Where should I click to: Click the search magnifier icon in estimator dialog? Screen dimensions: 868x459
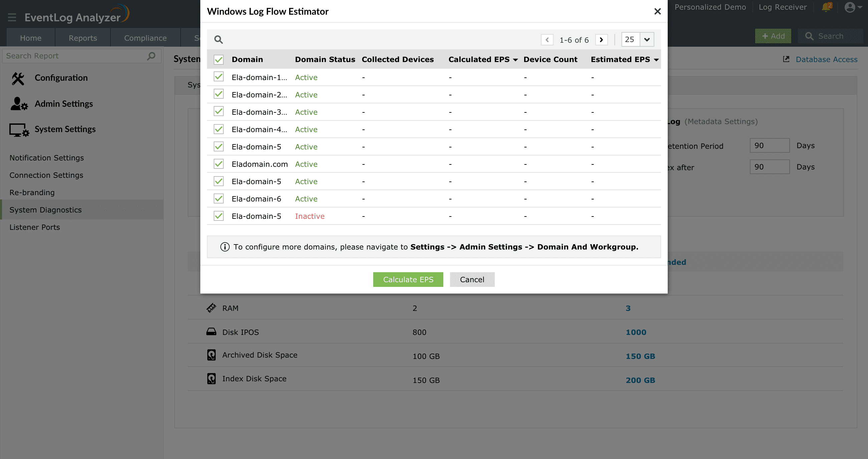pyautogui.click(x=218, y=40)
